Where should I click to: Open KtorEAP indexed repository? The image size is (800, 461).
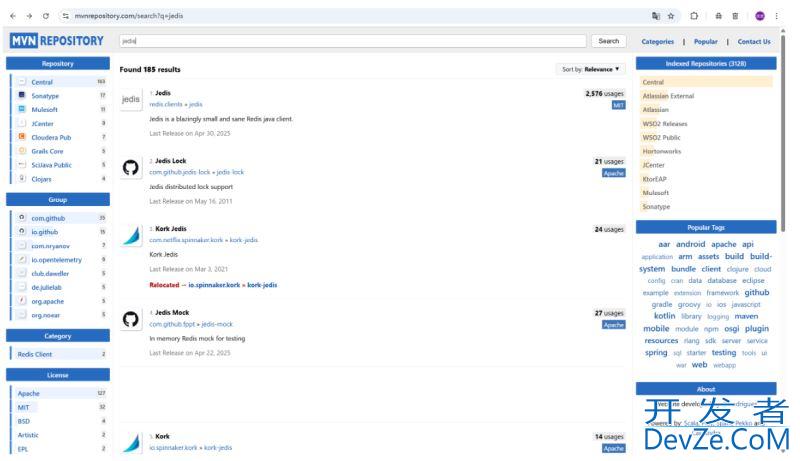coord(655,179)
